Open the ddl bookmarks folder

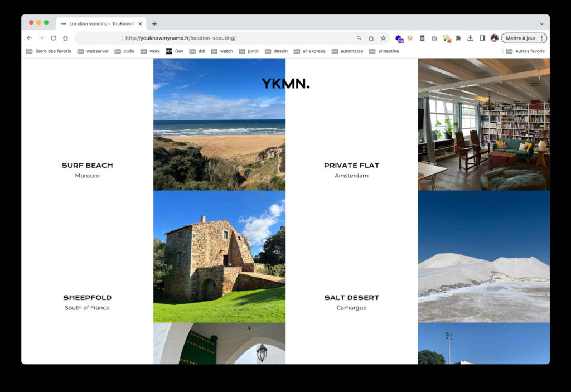click(x=197, y=51)
